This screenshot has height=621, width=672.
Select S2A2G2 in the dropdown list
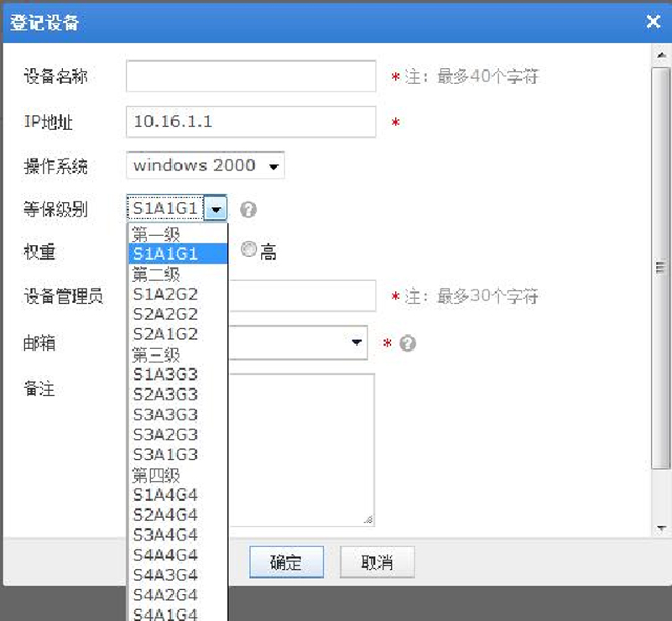pos(178,314)
